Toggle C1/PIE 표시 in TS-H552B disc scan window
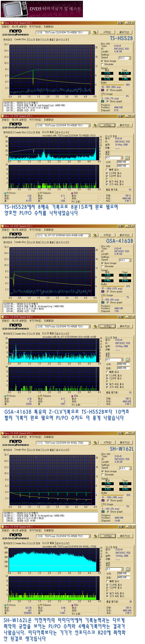 click(107, 173)
